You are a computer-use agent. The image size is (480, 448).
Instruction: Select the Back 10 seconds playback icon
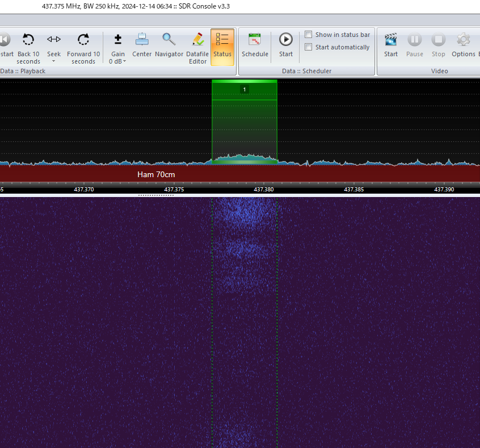(28, 39)
